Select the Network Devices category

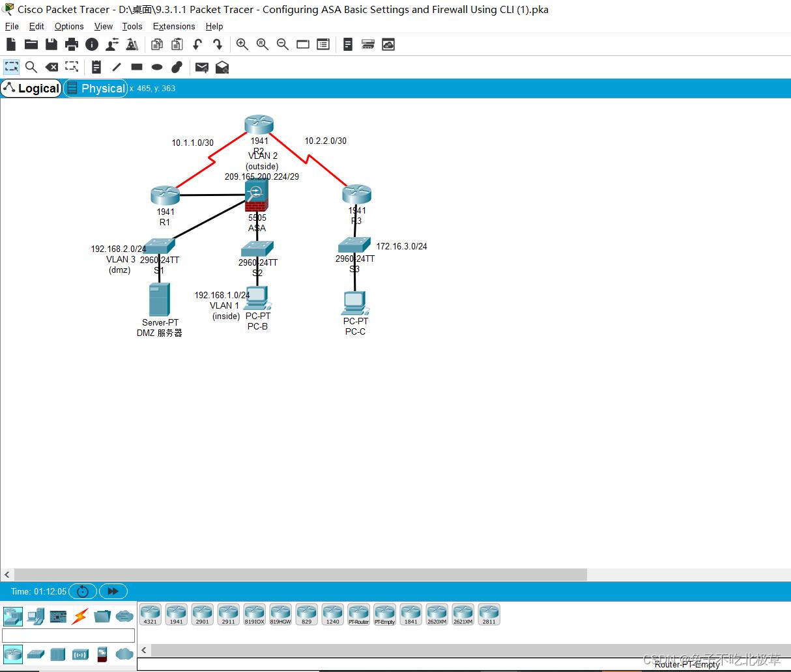[x=13, y=616]
